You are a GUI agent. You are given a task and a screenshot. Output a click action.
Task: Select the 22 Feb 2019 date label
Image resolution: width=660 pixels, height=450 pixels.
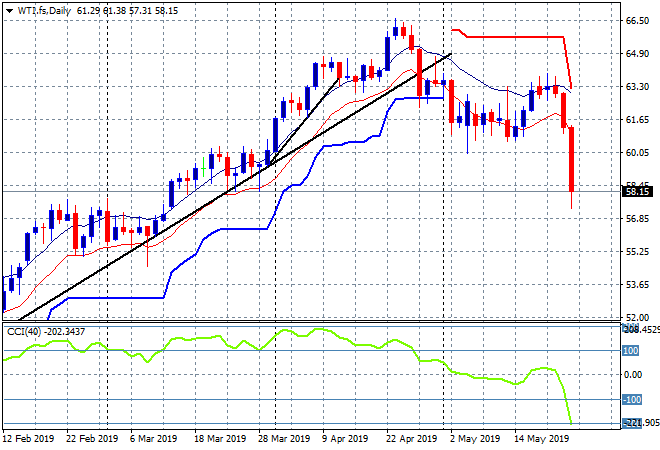[x=92, y=439]
